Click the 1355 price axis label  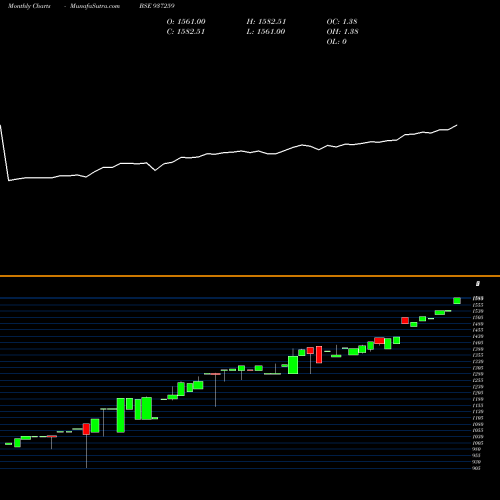(x=478, y=355)
